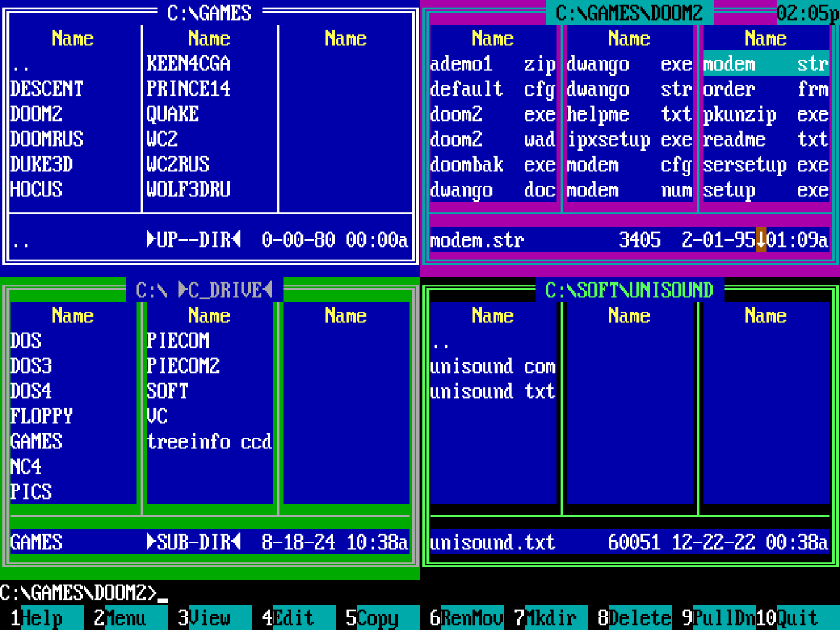
Task: Select GAMES folder in C:\ panel
Action: 73,441
